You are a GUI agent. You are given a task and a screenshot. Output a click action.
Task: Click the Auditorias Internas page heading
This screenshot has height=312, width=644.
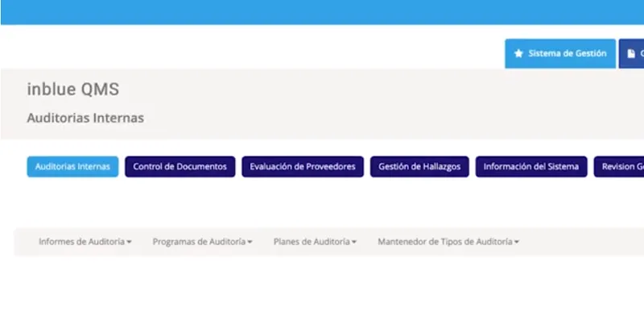(85, 118)
